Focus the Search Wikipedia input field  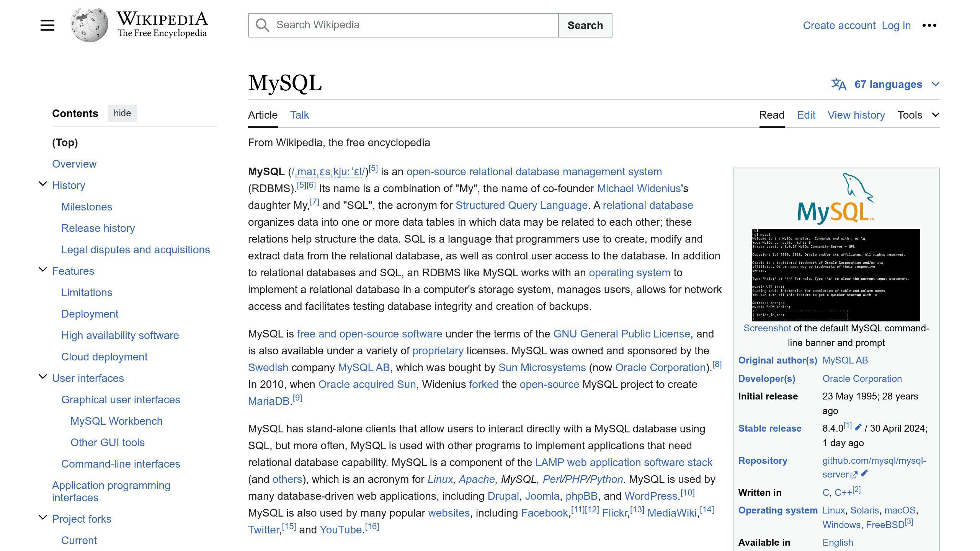tap(403, 25)
